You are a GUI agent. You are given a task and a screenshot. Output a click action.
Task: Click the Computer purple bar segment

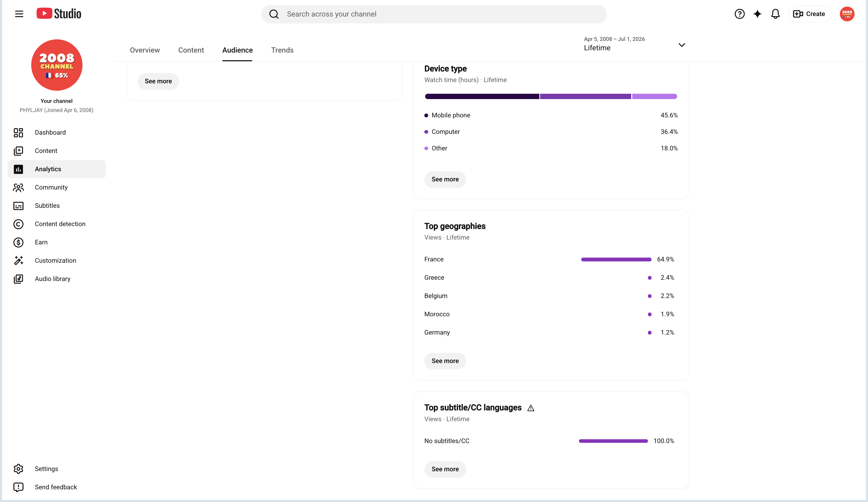click(586, 97)
